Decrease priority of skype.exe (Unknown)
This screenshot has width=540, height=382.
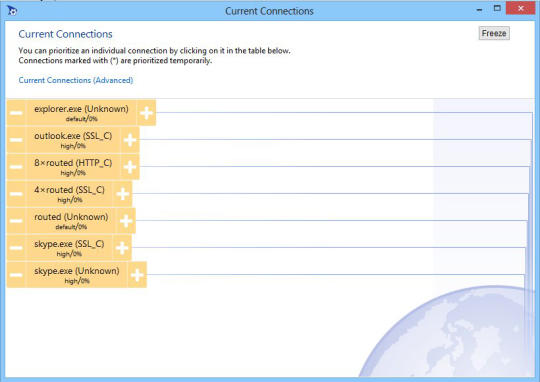(x=16, y=275)
